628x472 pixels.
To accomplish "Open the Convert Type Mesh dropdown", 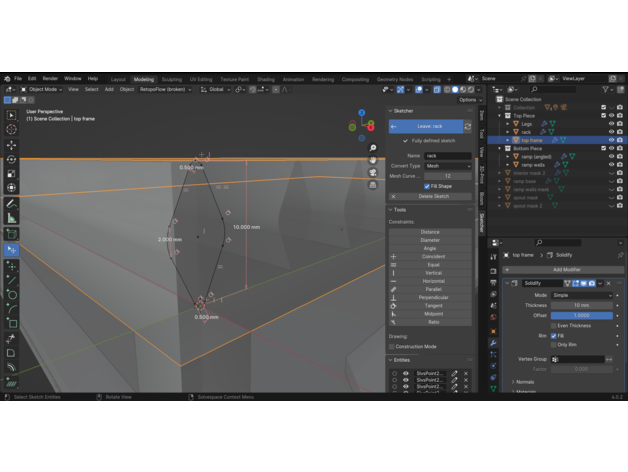I will point(446,165).
